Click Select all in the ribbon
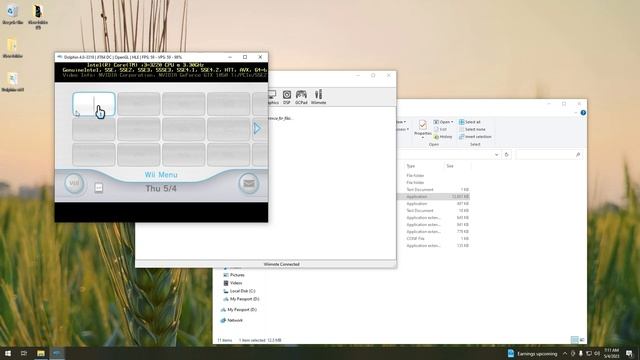This screenshot has width=640, height=360. click(x=470, y=122)
